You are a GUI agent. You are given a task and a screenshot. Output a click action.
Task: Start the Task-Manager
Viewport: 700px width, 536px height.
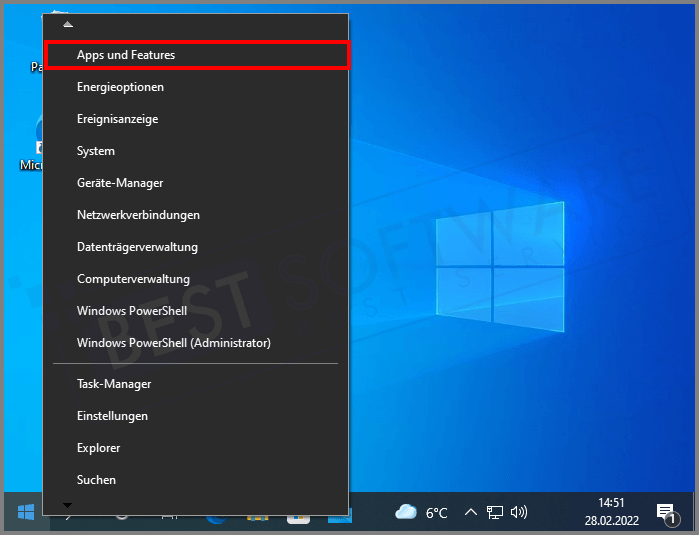[x=114, y=384]
